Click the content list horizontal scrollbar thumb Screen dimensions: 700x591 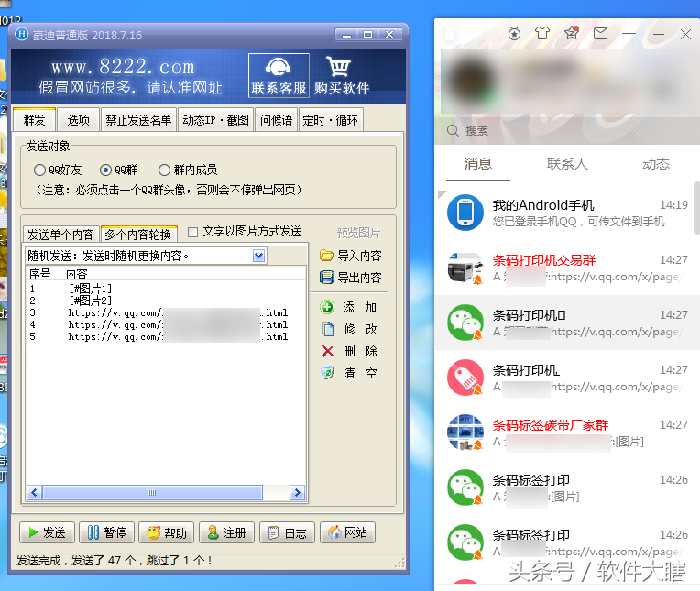pyautogui.click(x=152, y=493)
